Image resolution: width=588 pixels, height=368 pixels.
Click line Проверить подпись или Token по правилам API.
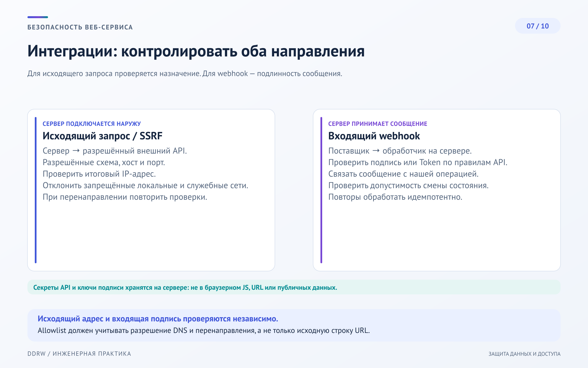point(418,162)
